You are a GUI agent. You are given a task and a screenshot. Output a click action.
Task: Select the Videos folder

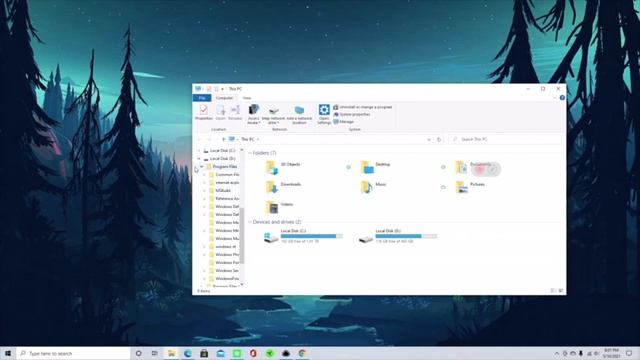280,207
